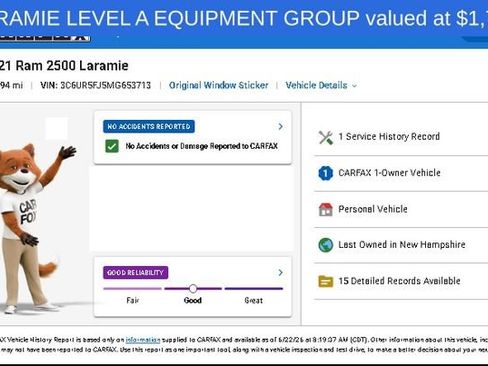Open 1 Service History Record
The width and height of the screenshot is (488, 366).
[389, 137]
